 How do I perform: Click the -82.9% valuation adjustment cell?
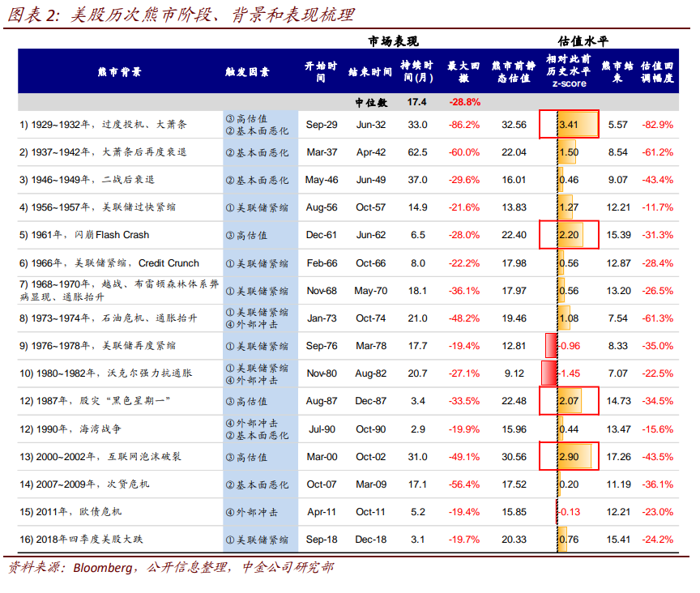(x=658, y=125)
